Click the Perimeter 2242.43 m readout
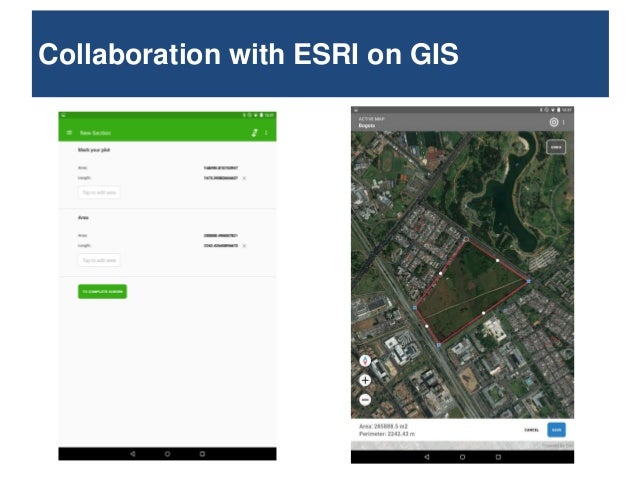638x479 pixels. pos(387,434)
